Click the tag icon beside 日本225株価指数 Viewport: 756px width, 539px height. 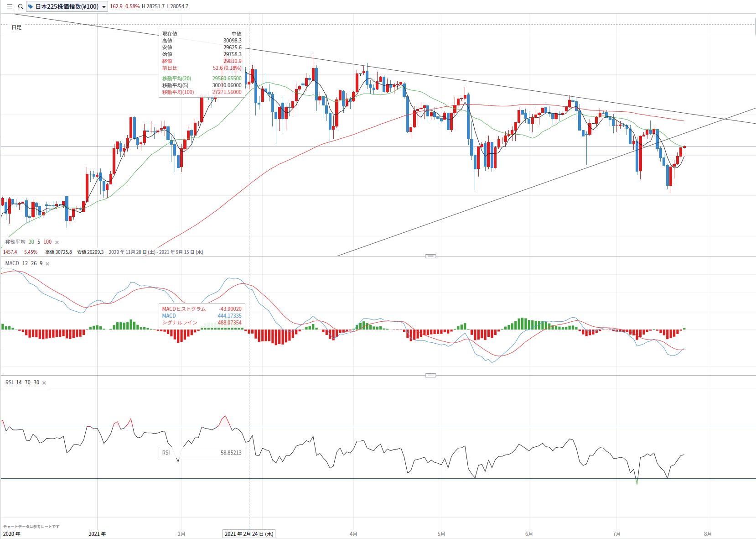pos(31,6)
